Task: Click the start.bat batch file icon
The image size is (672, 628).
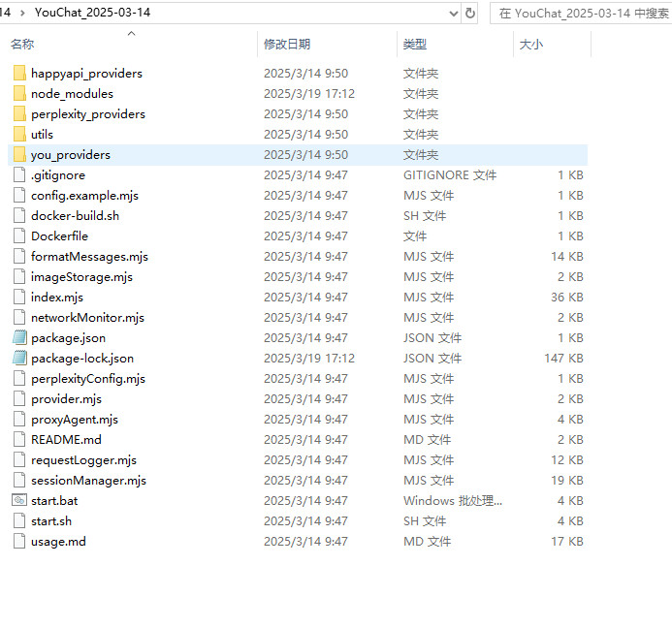Action: pos(19,501)
